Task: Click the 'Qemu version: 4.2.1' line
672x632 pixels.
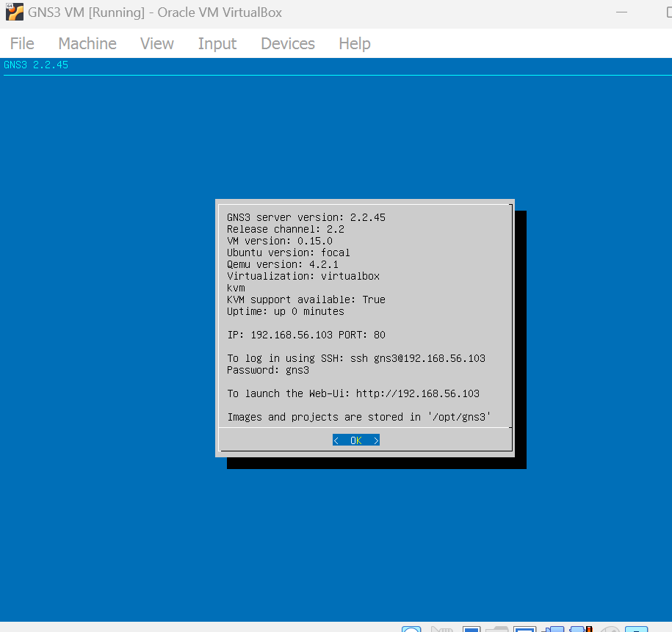Action: point(283,264)
